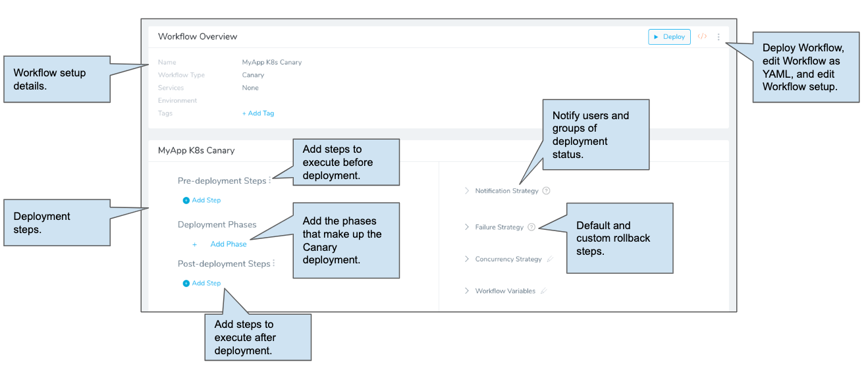Open the Pre-deployment Steps options ellipsis
Image resolution: width=868 pixels, height=372 pixels.
click(270, 180)
